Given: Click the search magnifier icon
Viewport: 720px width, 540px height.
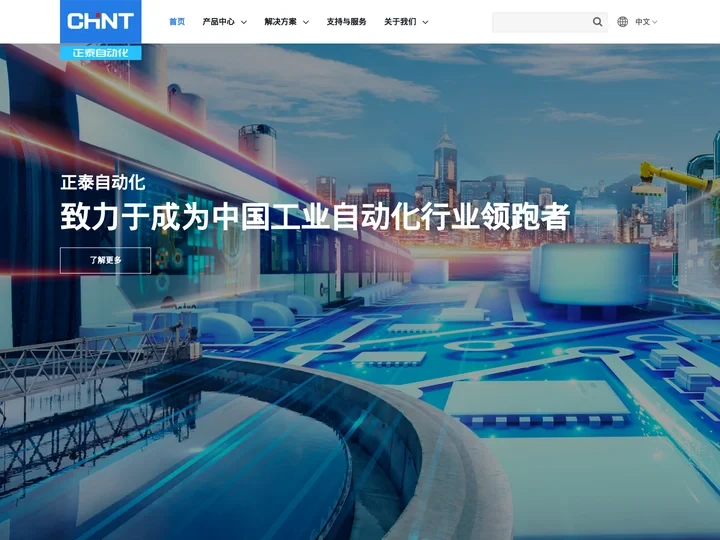Looking at the screenshot, I should point(597,22).
